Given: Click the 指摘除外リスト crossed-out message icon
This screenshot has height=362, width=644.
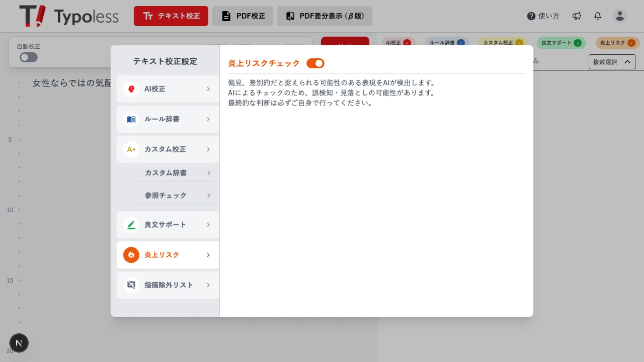Looking at the screenshot, I should 131,285.
